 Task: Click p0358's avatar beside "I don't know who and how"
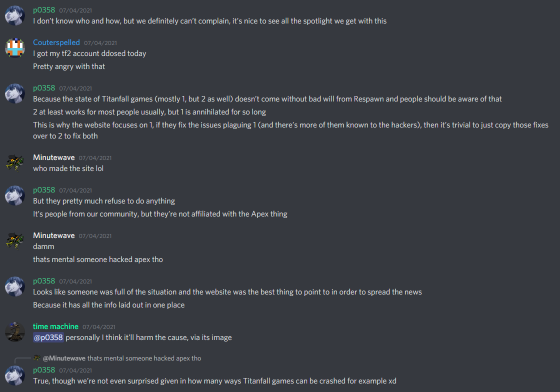click(x=15, y=15)
